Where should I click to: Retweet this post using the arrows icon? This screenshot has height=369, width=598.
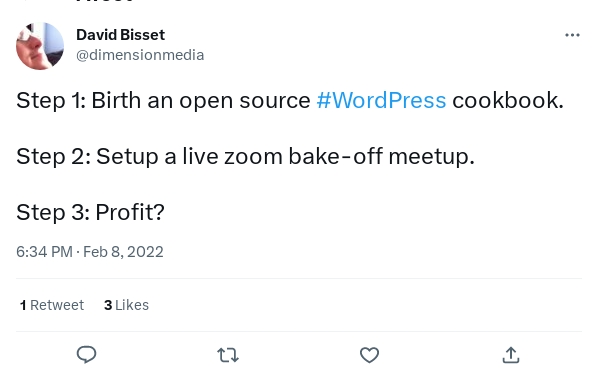pos(228,355)
